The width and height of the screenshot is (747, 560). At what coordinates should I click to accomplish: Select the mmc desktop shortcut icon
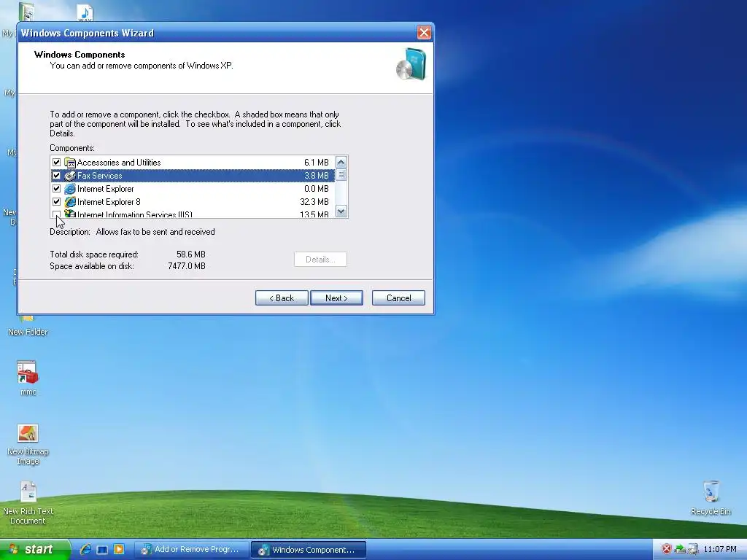[x=28, y=373]
